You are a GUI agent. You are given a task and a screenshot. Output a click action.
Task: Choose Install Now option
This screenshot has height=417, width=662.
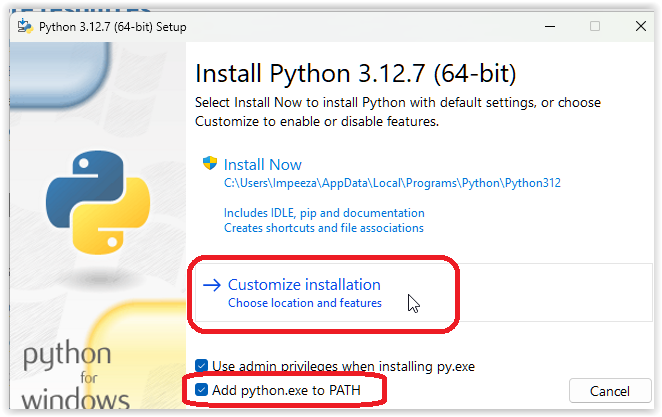pos(263,164)
